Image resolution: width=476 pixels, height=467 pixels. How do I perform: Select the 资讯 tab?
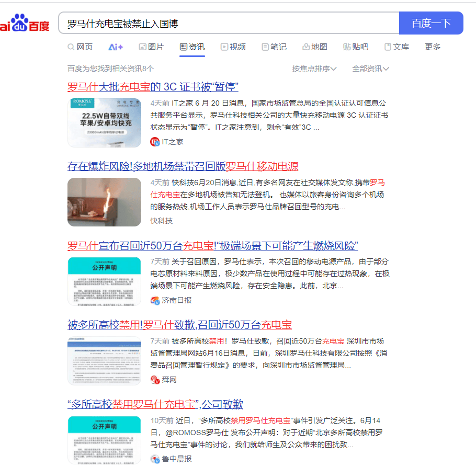click(192, 47)
